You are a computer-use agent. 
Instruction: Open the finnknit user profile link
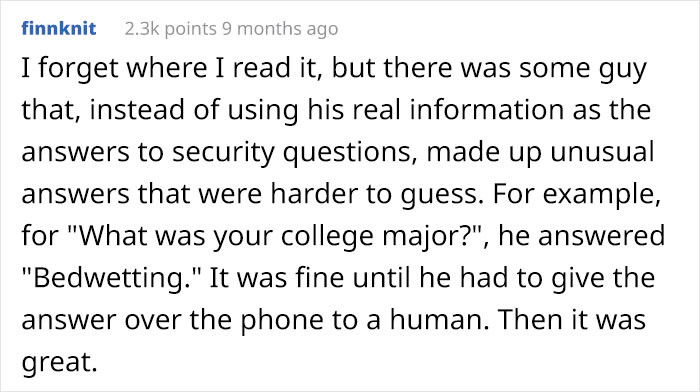58,29
